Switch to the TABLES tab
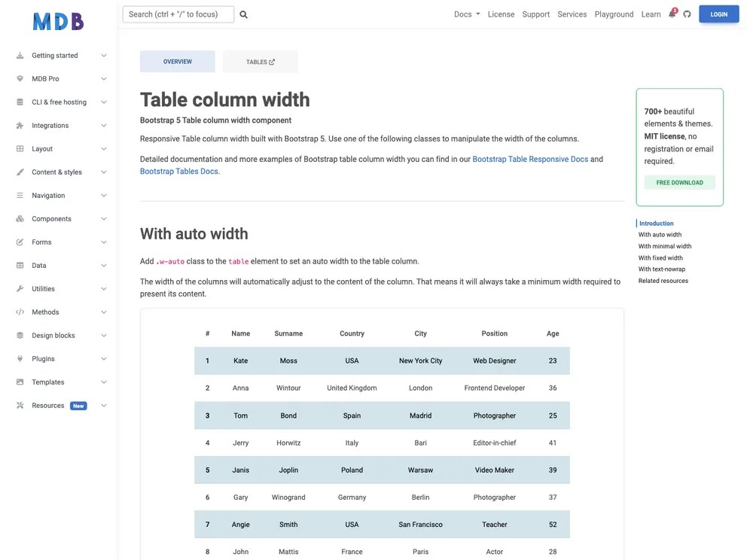Image resolution: width=747 pixels, height=560 pixels. pyautogui.click(x=260, y=61)
